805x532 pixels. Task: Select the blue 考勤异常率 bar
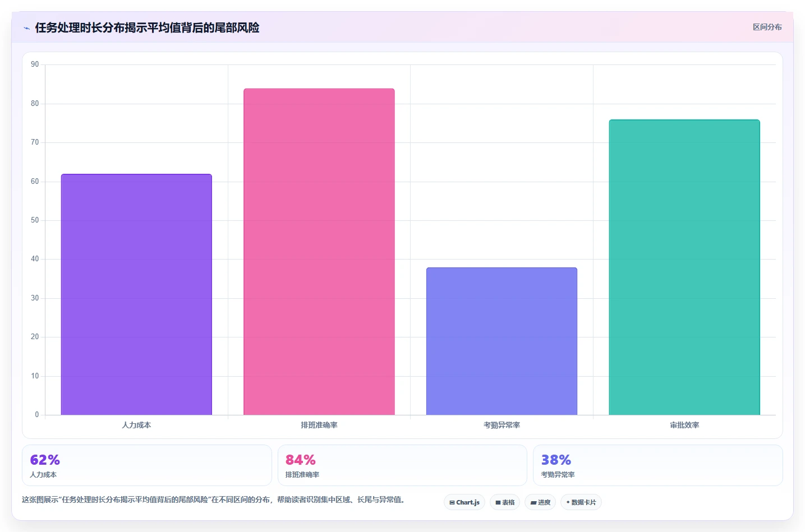coord(502,341)
